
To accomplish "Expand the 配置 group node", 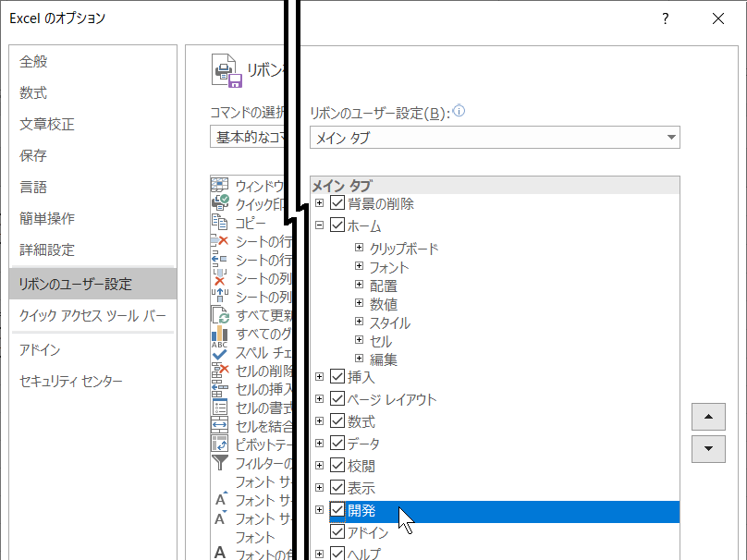I will pyautogui.click(x=360, y=285).
